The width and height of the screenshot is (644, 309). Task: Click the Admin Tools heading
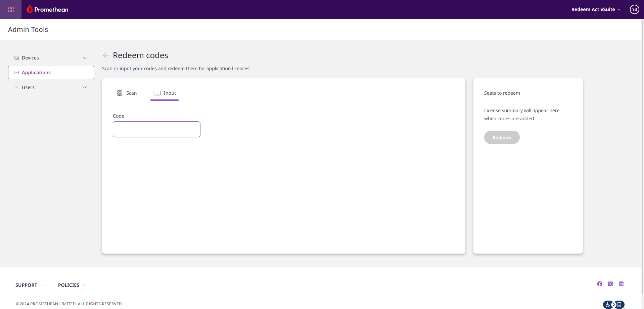tap(28, 30)
